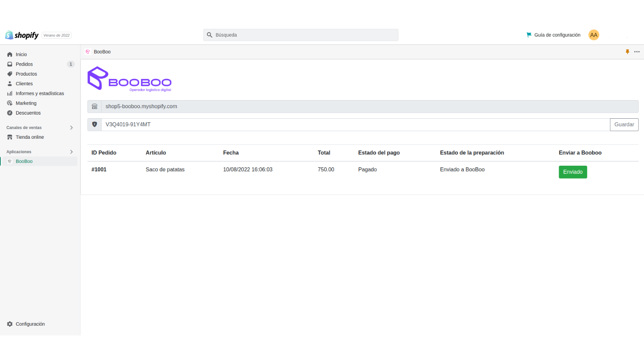The width and height of the screenshot is (644, 362).
Task: Click the Artículo column header
Action: click(x=156, y=153)
